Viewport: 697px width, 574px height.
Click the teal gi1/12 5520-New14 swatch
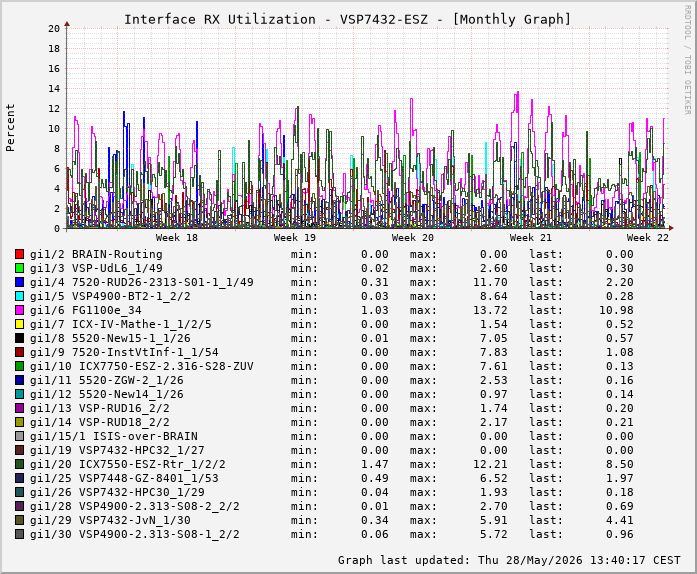pos(20,394)
